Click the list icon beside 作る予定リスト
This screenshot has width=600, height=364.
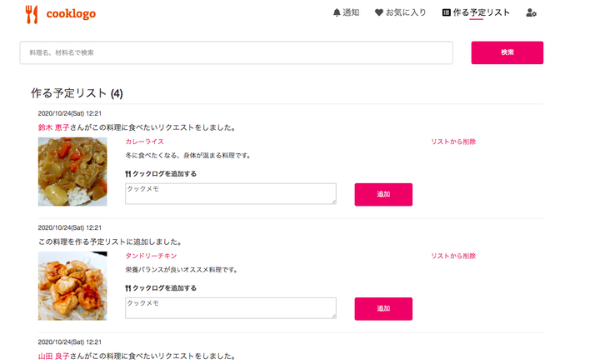[447, 13]
